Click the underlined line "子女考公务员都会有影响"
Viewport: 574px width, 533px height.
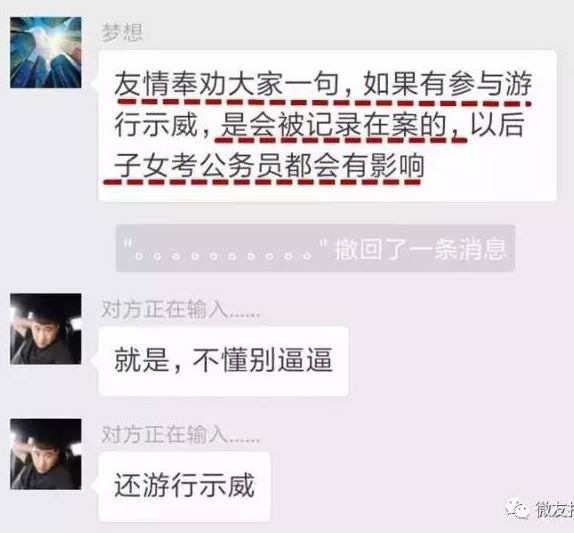click(269, 166)
